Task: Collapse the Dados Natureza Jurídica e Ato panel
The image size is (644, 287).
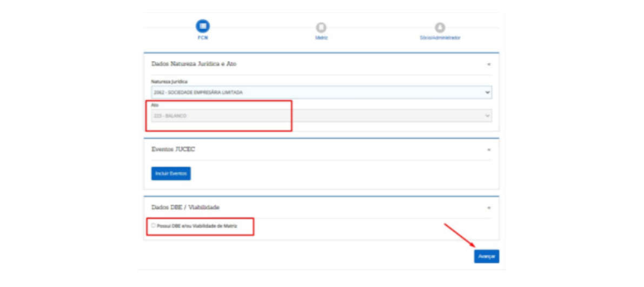Action: pos(488,64)
